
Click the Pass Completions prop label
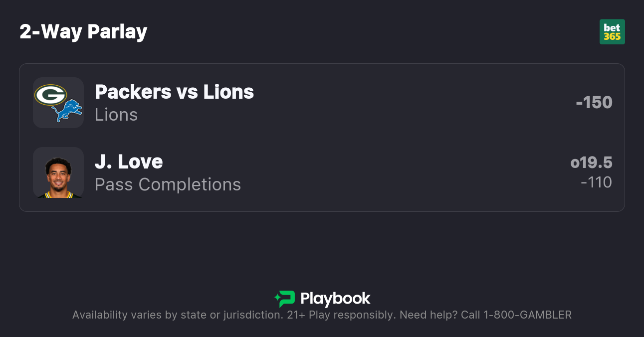pyautogui.click(x=168, y=184)
